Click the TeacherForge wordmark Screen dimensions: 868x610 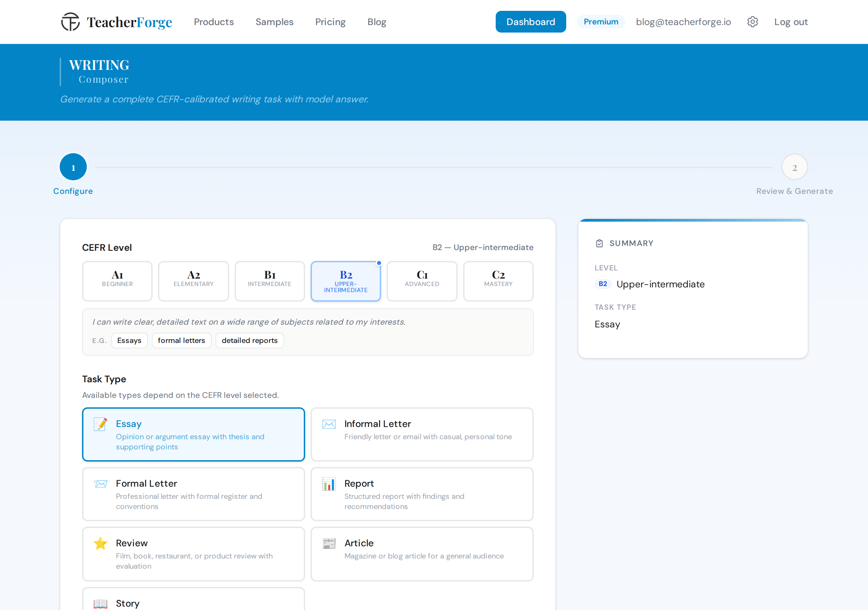click(129, 22)
